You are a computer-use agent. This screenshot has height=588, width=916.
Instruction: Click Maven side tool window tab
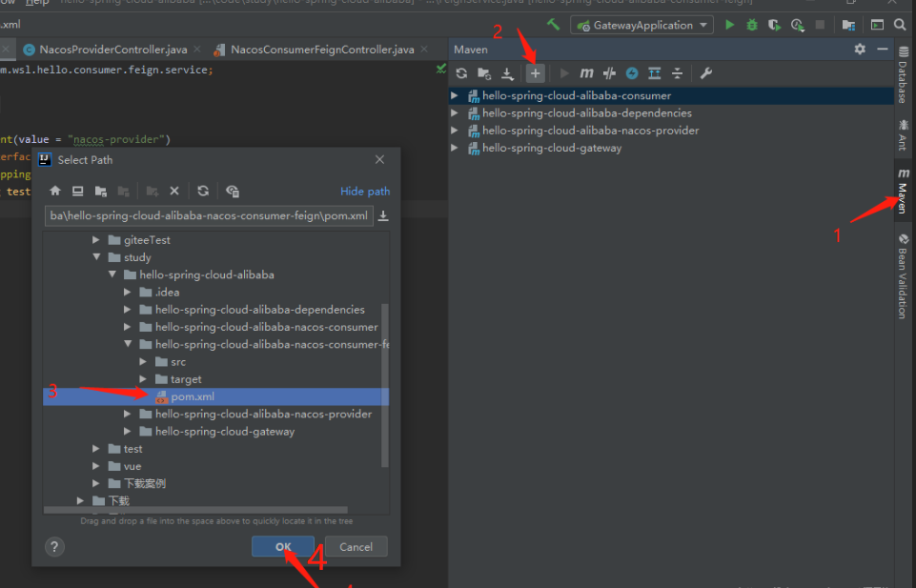coord(904,191)
